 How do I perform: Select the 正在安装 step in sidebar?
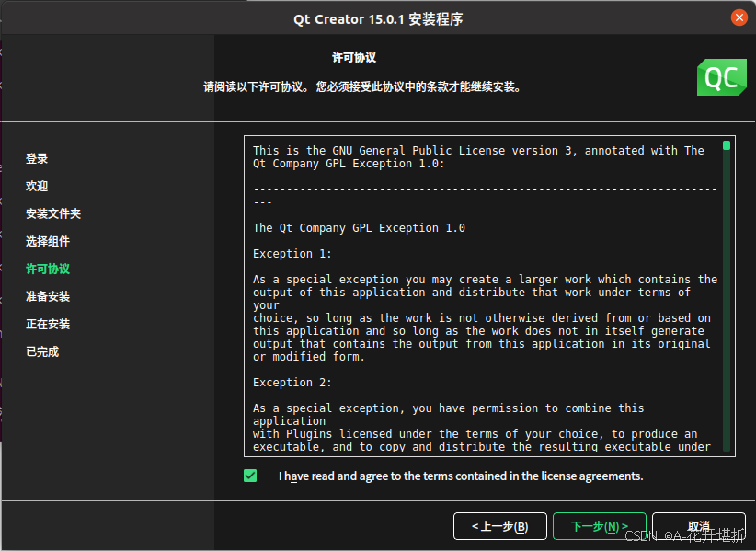click(x=48, y=324)
